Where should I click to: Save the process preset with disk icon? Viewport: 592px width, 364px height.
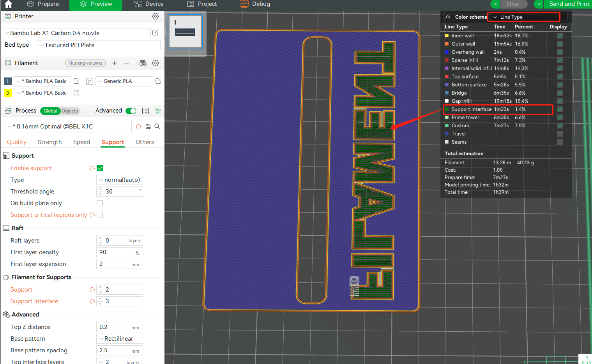coord(148,127)
